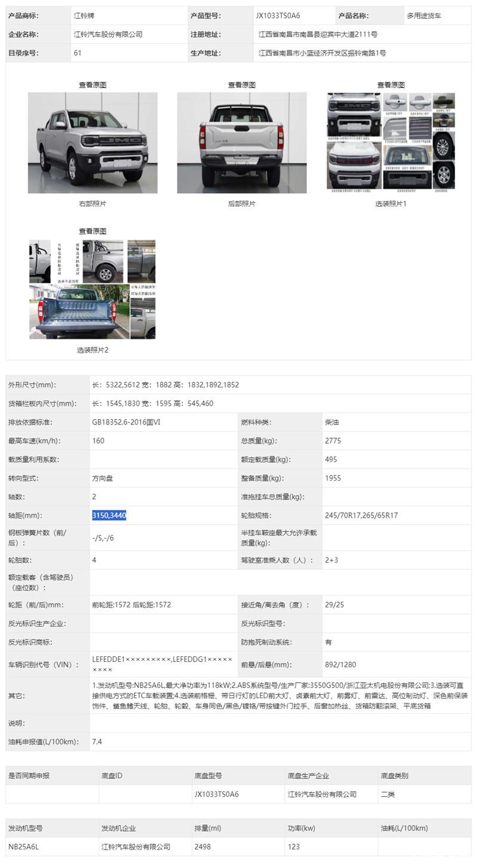Select product model text JX1033TS0A6 in header

pos(278,16)
